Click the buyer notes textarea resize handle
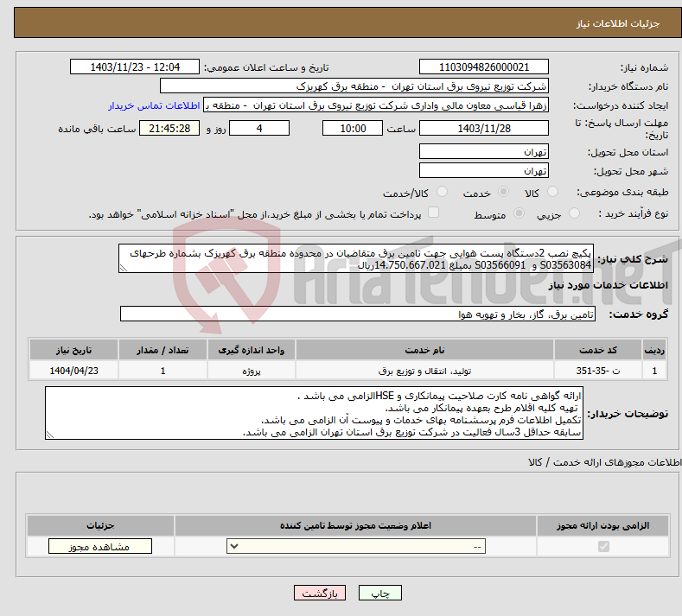The height and width of the screenshot is (616, 682). tap(50, 435)
